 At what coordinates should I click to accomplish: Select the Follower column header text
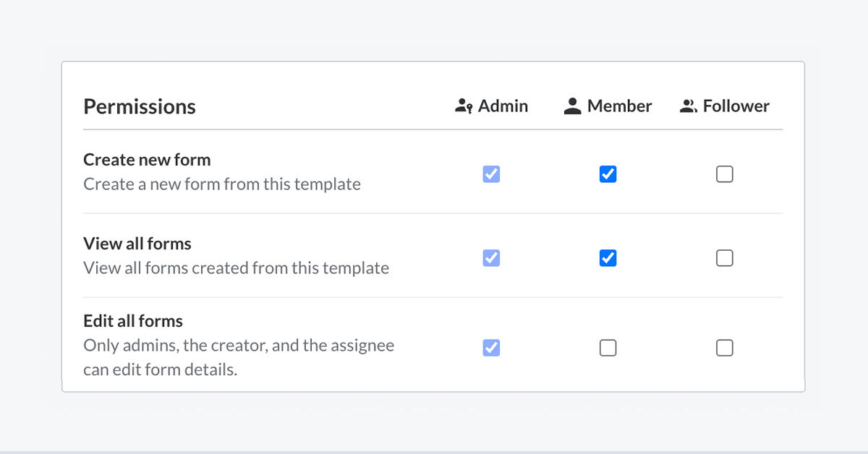[736, 106]
